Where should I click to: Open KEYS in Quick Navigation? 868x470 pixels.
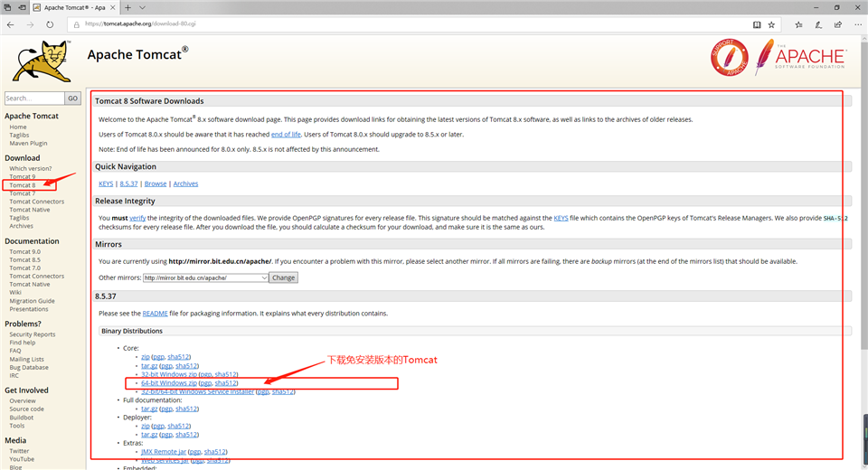[x=106, y=183]
